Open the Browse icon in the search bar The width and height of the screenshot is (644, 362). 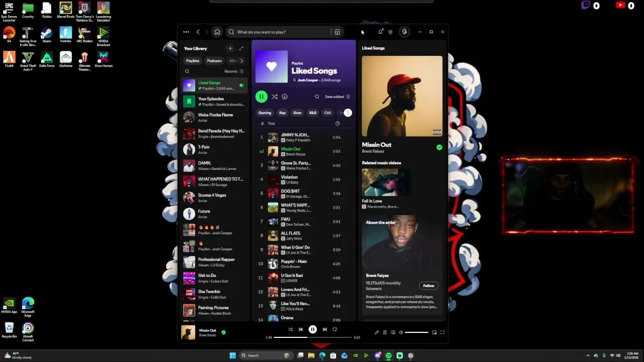pyautogui.click(x=337, y=32)
